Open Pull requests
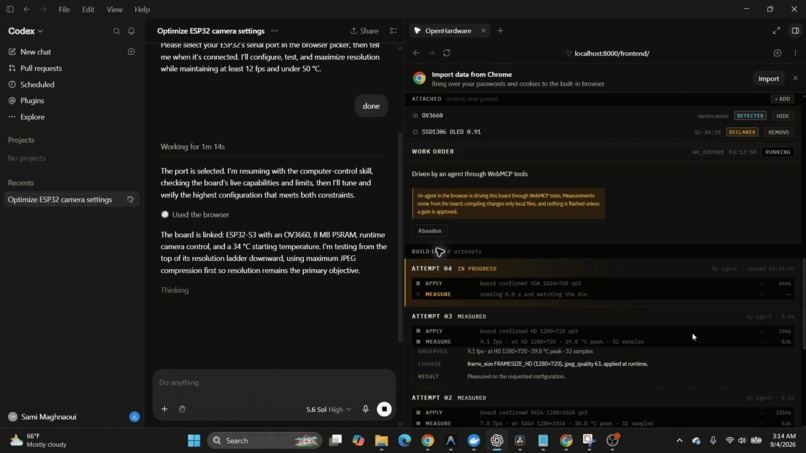The width and height of the screenshot is (806, 453). 41,68
